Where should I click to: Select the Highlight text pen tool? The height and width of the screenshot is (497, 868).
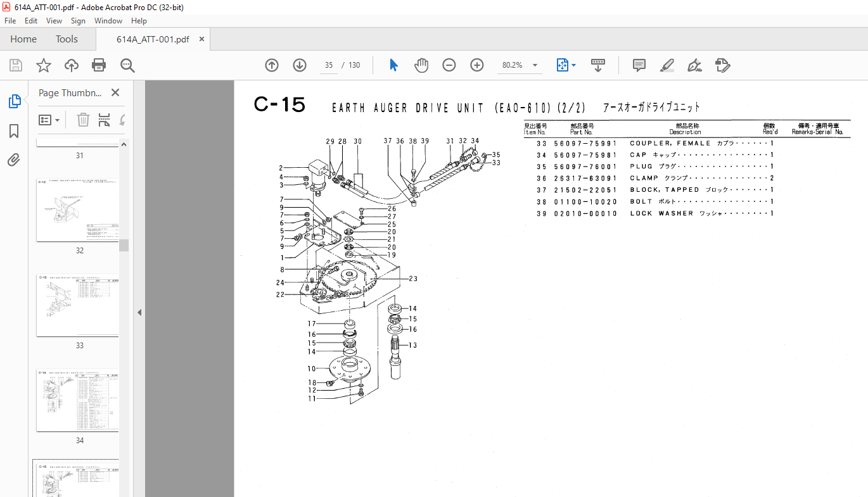click(667, 65)
